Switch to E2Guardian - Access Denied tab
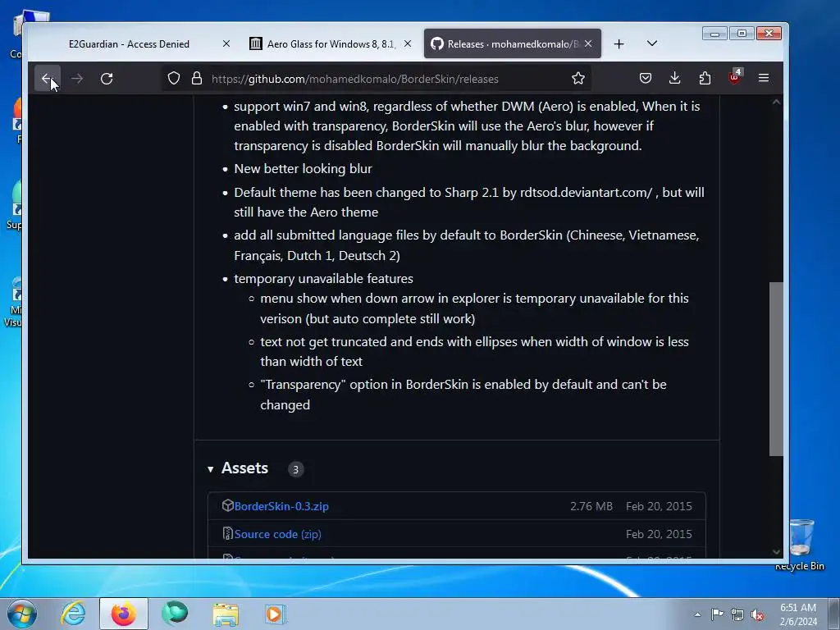 tap(129, 44)
